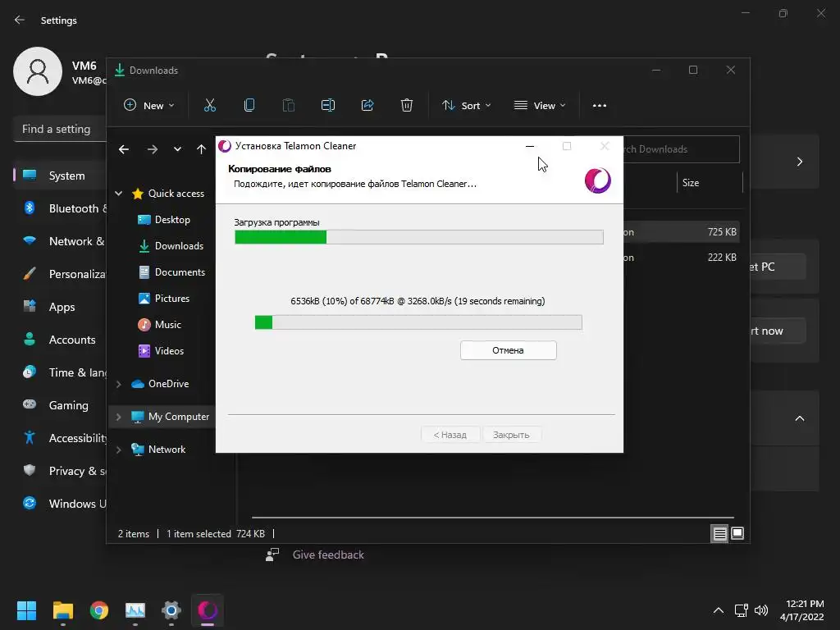
Task: Click the VM6 user avatar in Settings
Action: click(x=38, y=71)
